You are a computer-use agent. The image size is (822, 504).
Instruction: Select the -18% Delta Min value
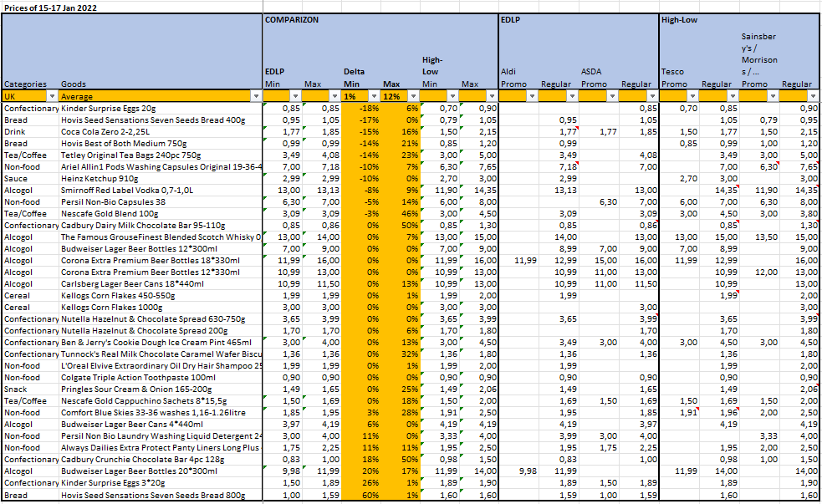tap(369, 109)
